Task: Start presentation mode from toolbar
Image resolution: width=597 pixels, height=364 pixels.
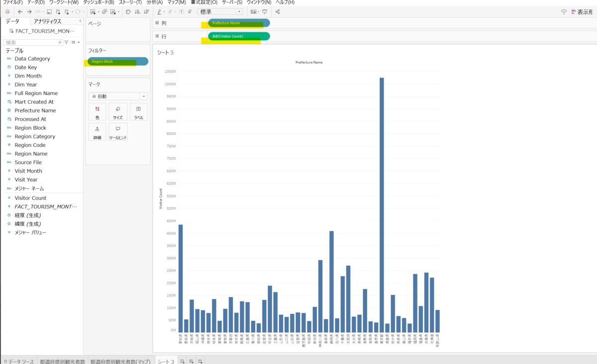Action: [265, 11]
